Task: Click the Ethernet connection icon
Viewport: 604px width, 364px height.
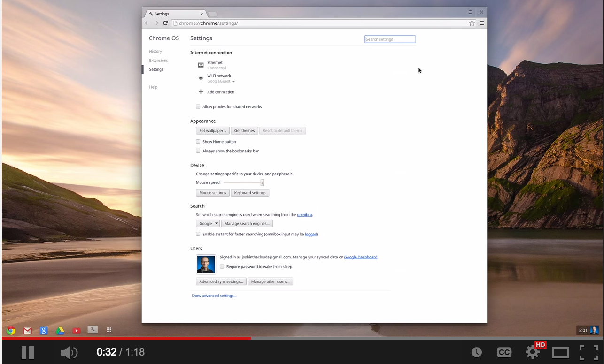Action: tap(201, 65)
